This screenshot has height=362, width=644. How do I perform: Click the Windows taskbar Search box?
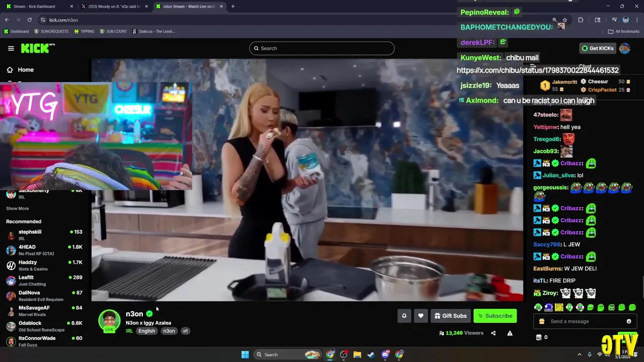coord(288,354)
